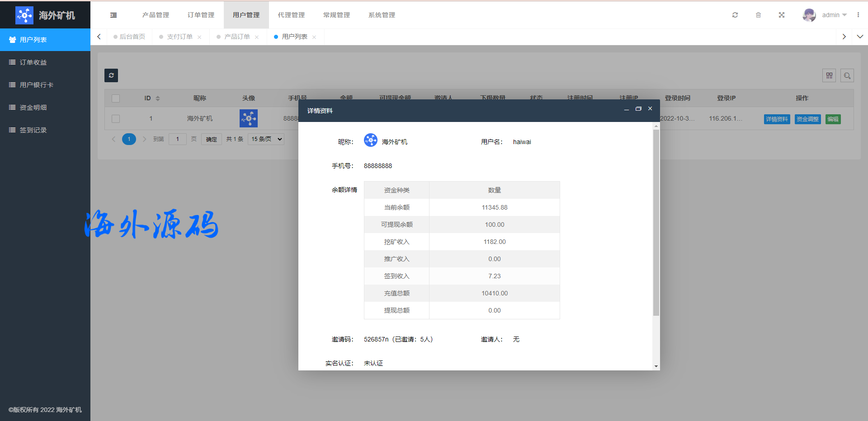The width and height of the screenshot is (868, 421).
Task: Click the page number input field
Action: click(178, 139)
